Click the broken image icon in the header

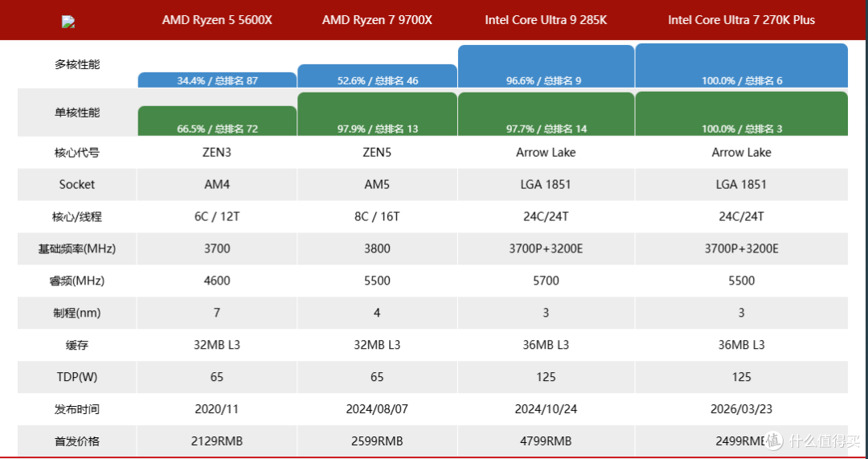pos(68,23)
